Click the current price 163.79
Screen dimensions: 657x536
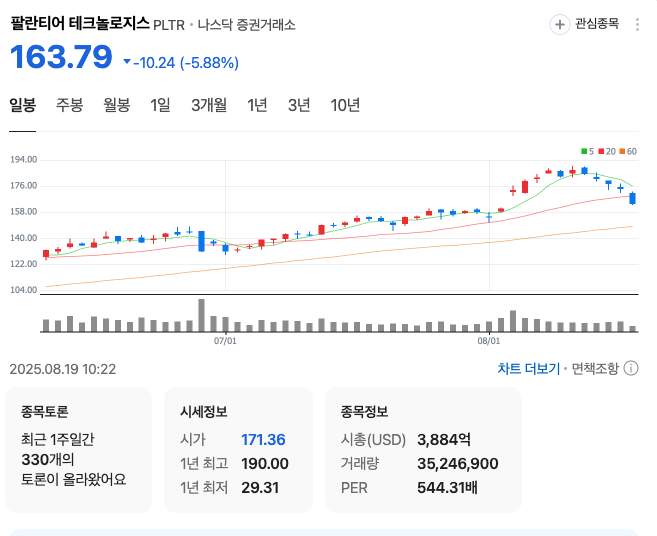coord(61,57)
